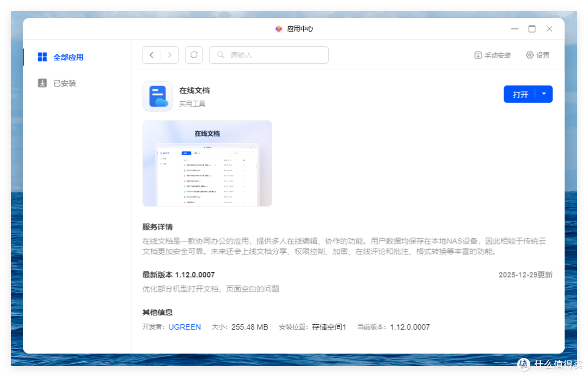Select the current version 1.12.0.0007 value
Screen dimensions: 588x377
(410, 327)
